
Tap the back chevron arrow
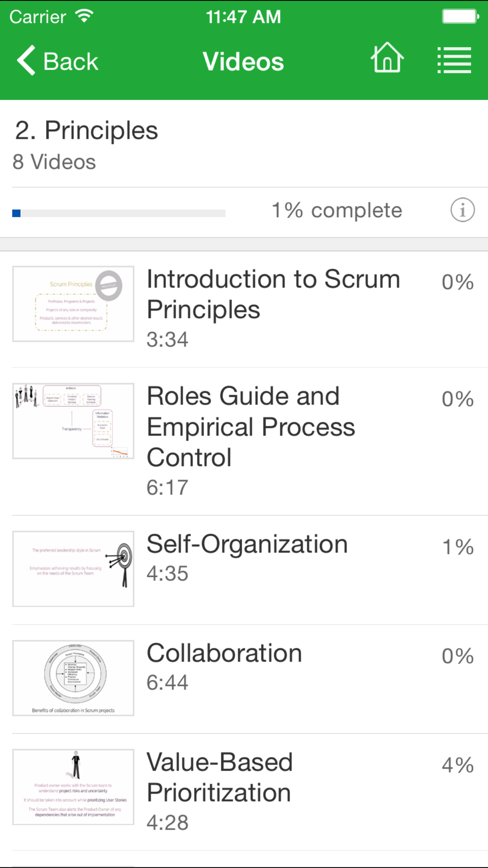[26, 61]
